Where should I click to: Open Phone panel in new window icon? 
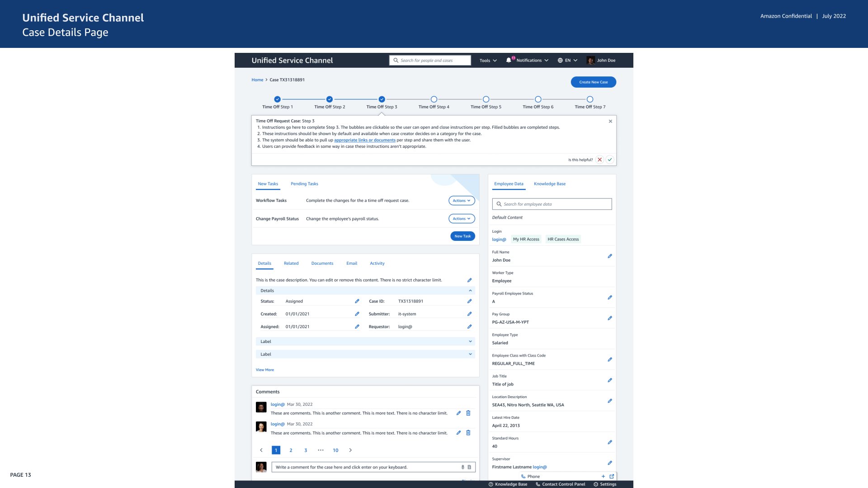tap(612, 476)
